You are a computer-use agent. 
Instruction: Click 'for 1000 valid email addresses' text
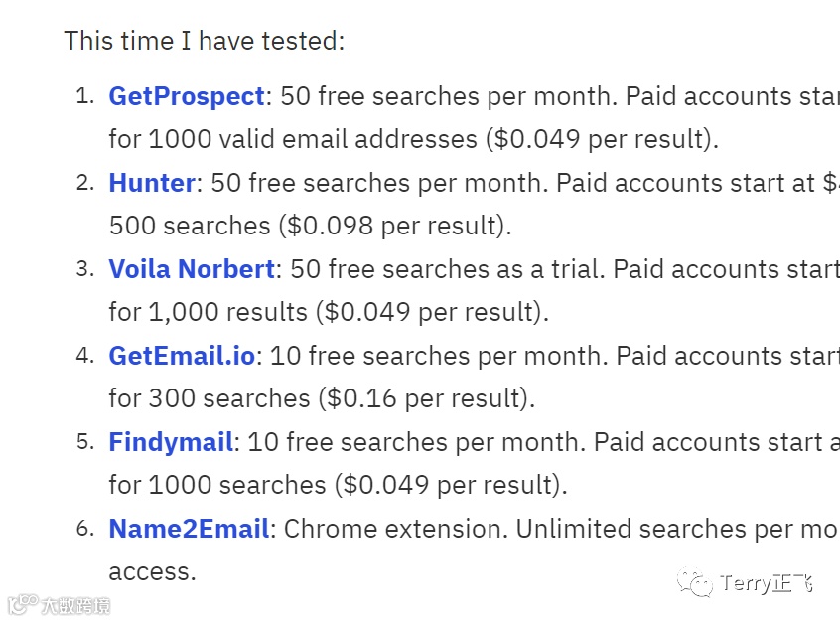(x=293, y=139)
